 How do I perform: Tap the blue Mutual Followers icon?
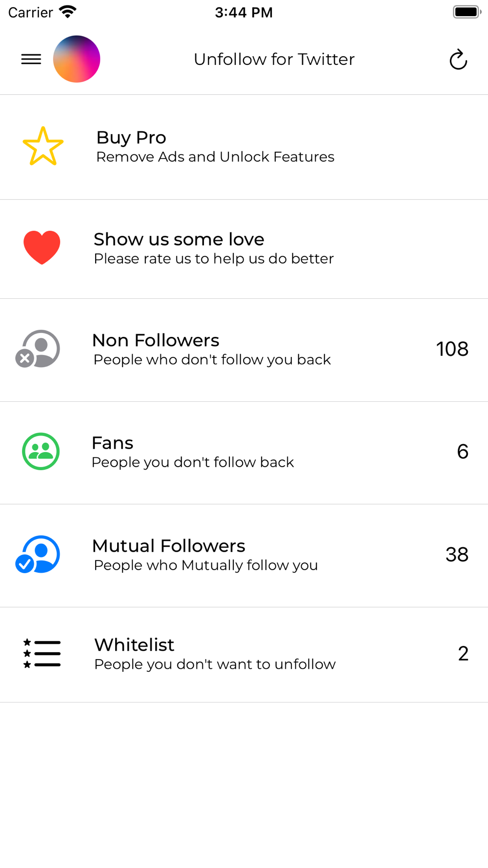pos(39,554)
